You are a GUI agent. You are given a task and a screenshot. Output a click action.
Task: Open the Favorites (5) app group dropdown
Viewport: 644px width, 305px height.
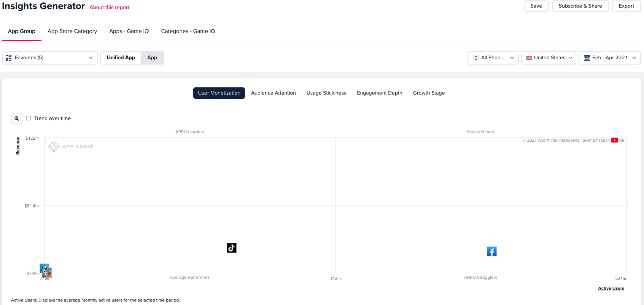click(x=50, y=58)
